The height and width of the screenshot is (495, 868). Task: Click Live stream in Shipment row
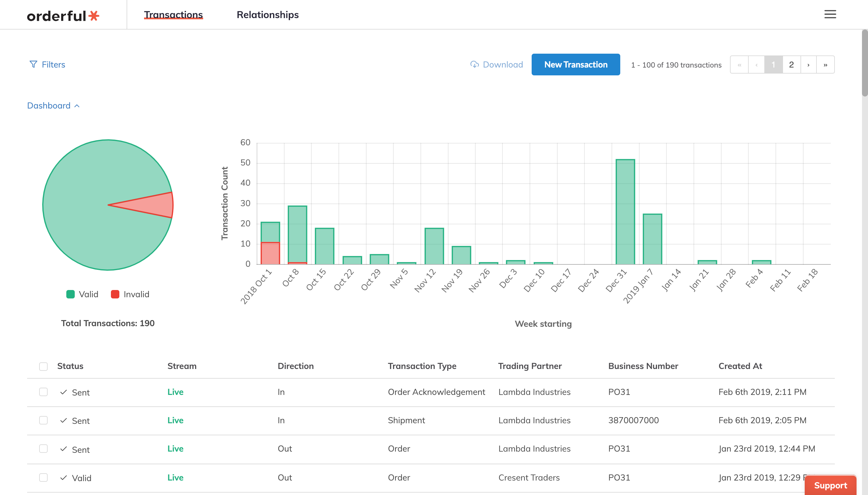click(175, 421)
